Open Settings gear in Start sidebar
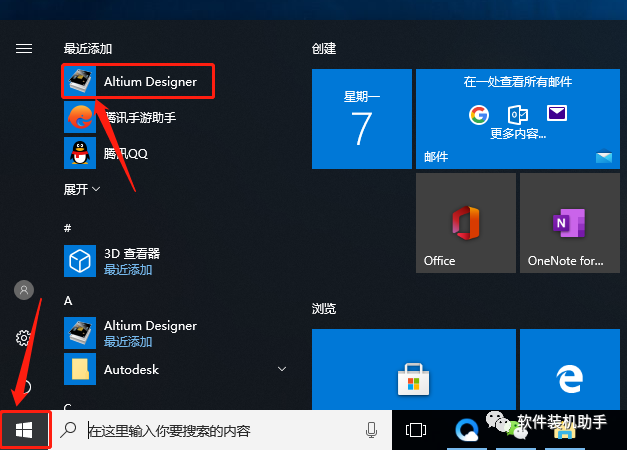The width and height of the screenshot is (627, 450). [x=23, y=338]
